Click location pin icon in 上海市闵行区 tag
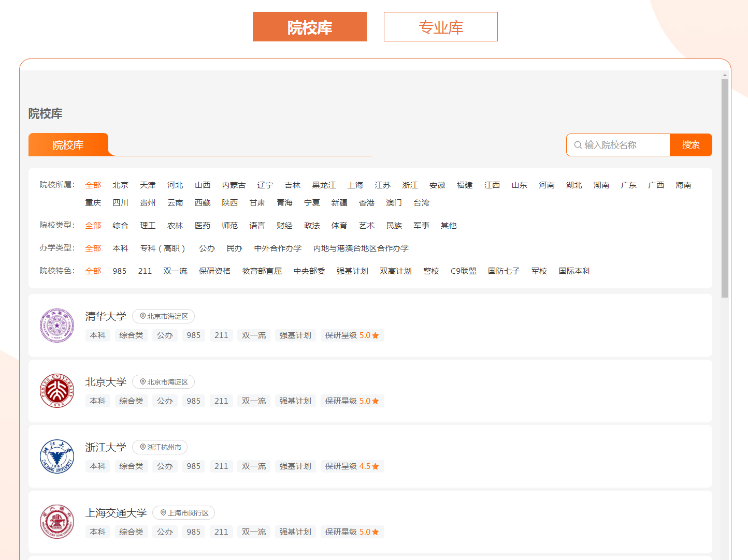 click(163, 513)
